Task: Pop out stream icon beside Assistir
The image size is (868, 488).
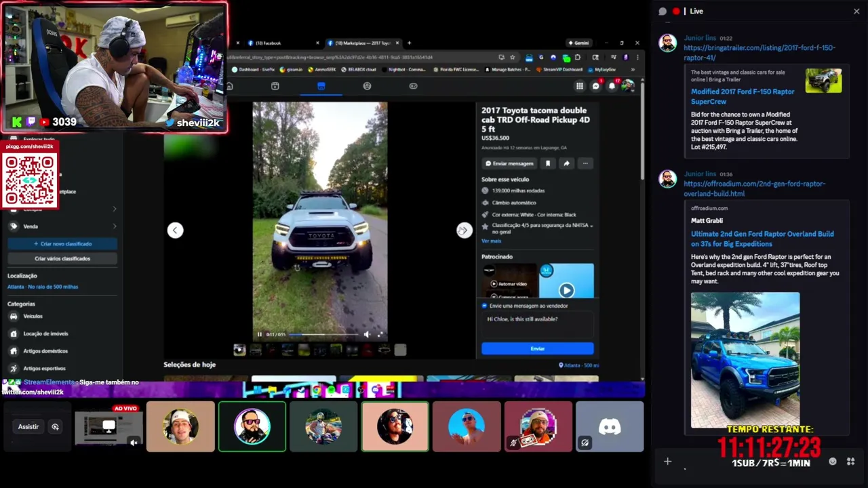Action: 56,427
